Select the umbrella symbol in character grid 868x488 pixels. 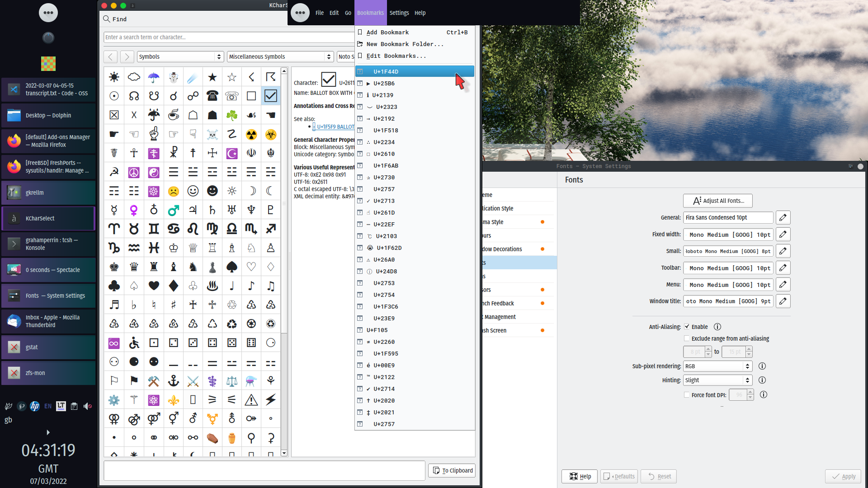(154, 77)
